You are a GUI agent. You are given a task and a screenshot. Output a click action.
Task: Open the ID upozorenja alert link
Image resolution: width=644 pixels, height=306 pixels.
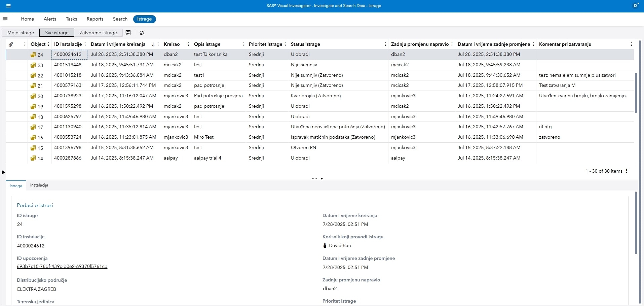[62, 266]
